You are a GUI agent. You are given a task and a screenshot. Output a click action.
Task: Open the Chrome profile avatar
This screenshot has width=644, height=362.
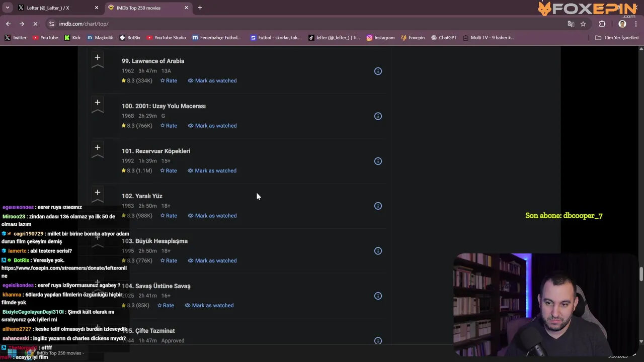[622, 24]
